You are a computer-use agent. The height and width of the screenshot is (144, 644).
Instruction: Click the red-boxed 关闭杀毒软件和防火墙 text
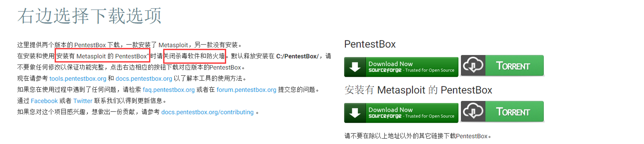(x=194, y=56)
